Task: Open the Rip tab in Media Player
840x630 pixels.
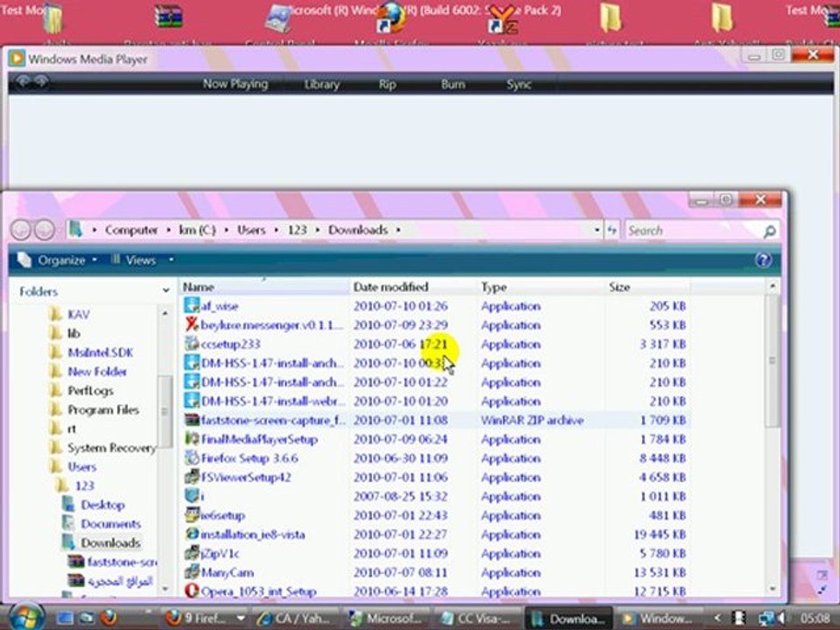Action: click(x=388, y=84)
